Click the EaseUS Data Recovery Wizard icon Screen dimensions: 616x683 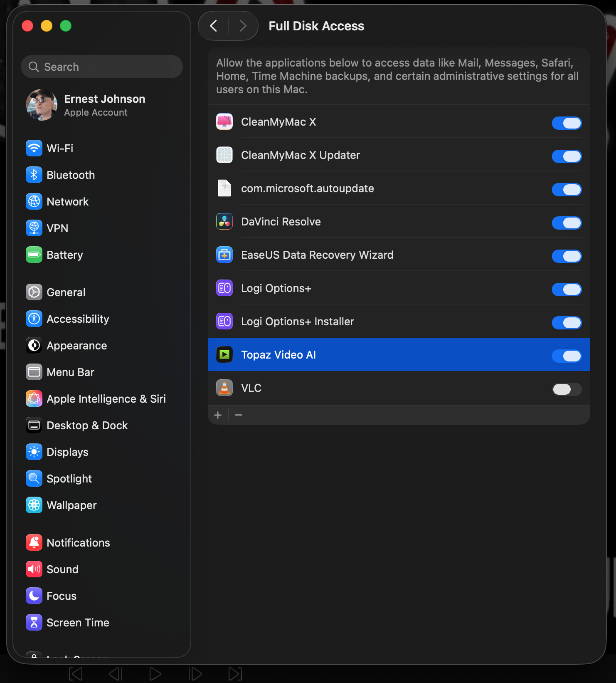click(224, 255)
